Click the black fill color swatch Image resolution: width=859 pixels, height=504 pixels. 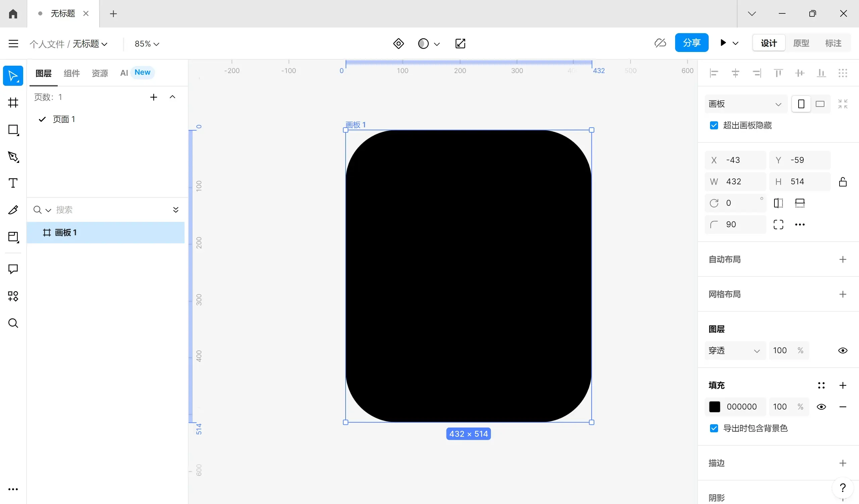(x=714, y=407)
